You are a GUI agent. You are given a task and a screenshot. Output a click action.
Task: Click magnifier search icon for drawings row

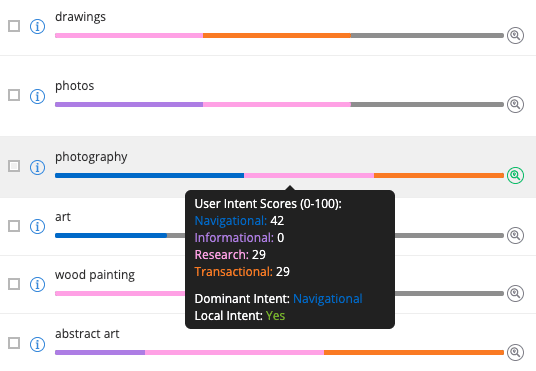tap(515, 35)
